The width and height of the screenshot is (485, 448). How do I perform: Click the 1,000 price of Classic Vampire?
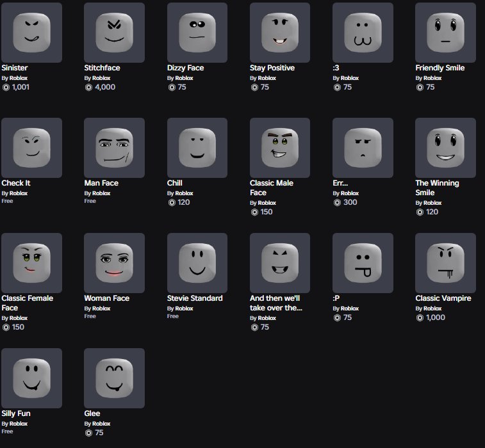click(436, 317)
